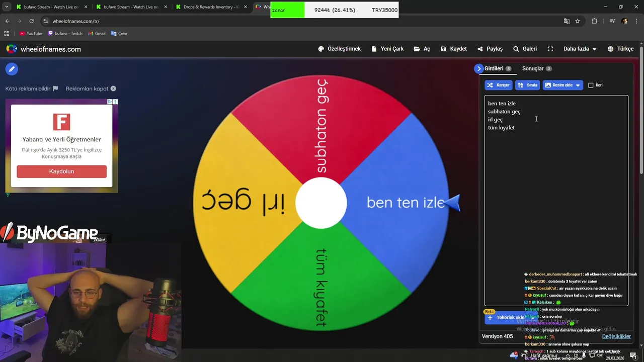Open the YouTube bookmark

31,33
